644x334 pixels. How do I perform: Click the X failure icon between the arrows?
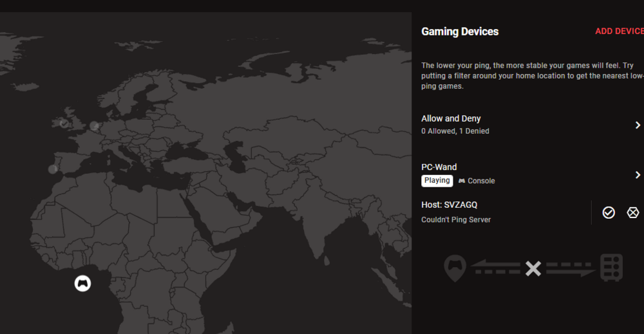533,268
